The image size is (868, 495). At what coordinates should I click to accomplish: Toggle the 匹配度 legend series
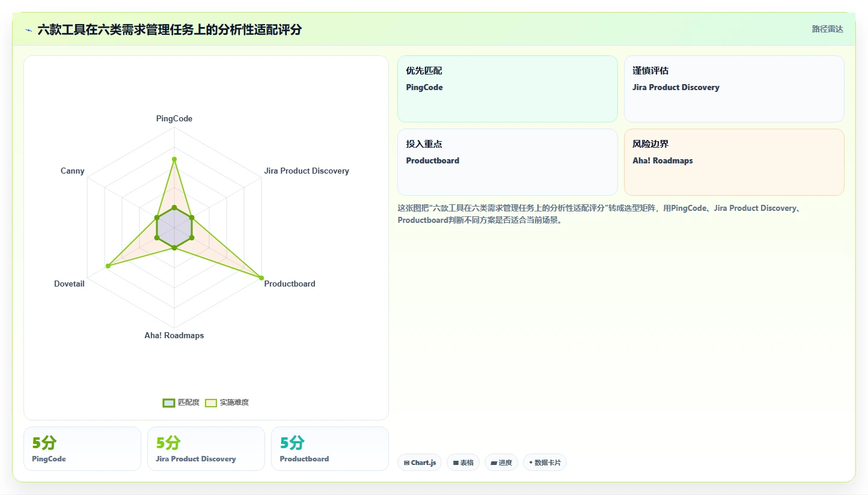click(x=181, y=402)
